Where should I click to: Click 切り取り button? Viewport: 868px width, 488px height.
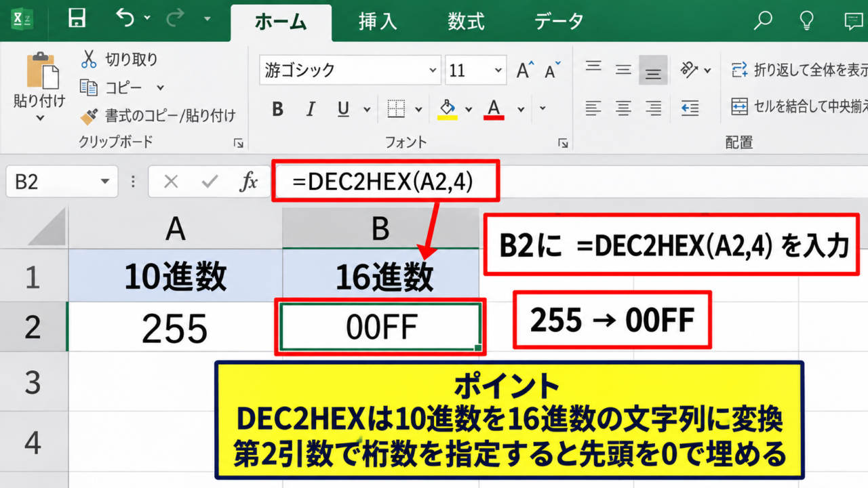click(x=119, y=60)
